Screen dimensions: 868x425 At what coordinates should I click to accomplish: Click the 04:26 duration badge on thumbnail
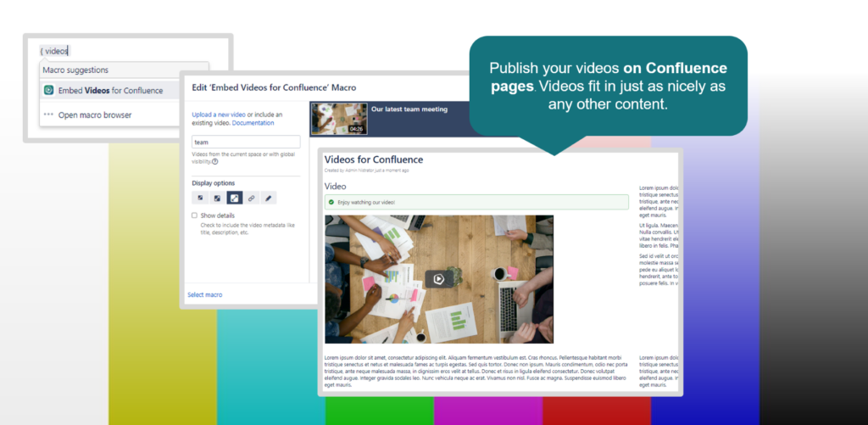tap(356, 129)
